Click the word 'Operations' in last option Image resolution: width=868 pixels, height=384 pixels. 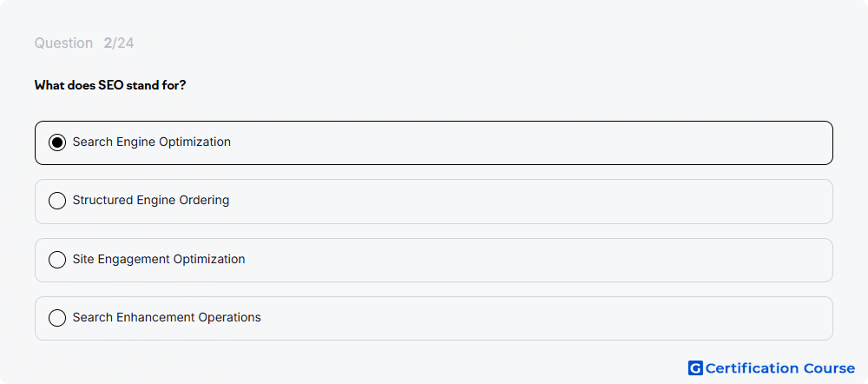tap(230, 317)
